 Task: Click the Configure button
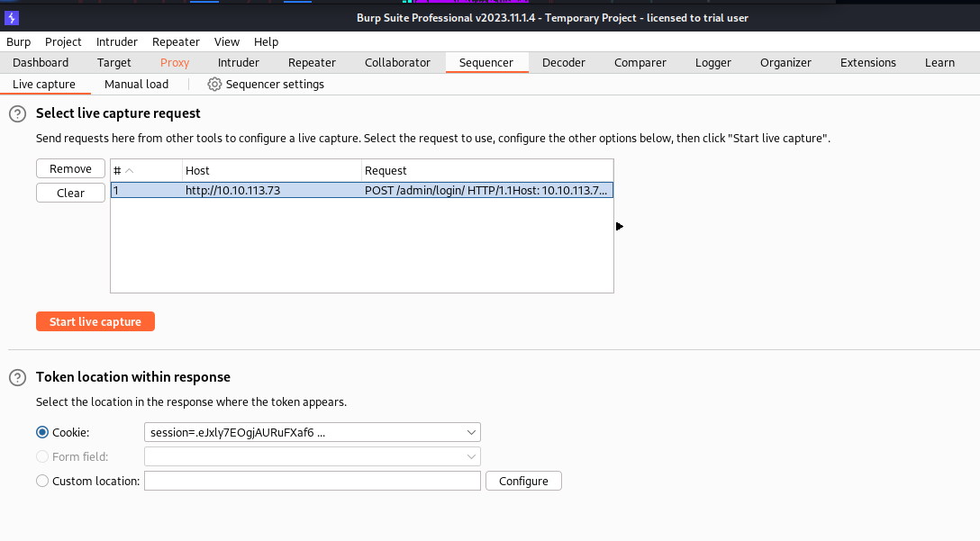point(523,481)
